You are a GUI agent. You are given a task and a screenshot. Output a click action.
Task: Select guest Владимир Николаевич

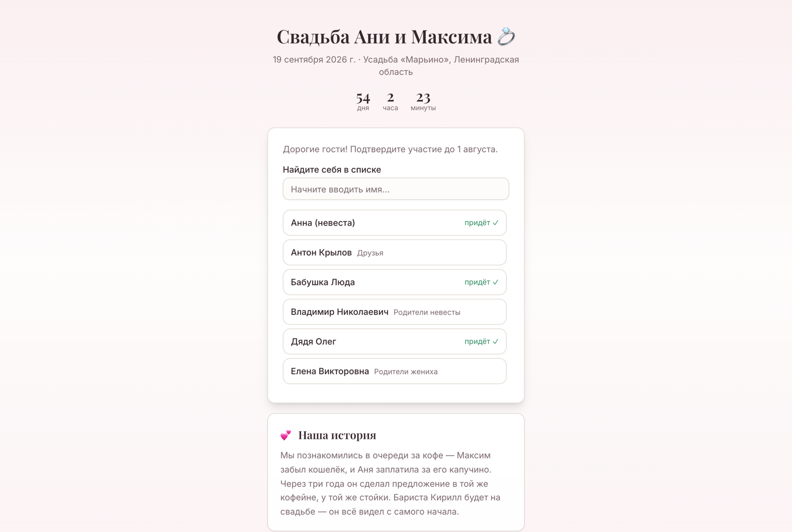pyautogui.click(x=395, y=312)
